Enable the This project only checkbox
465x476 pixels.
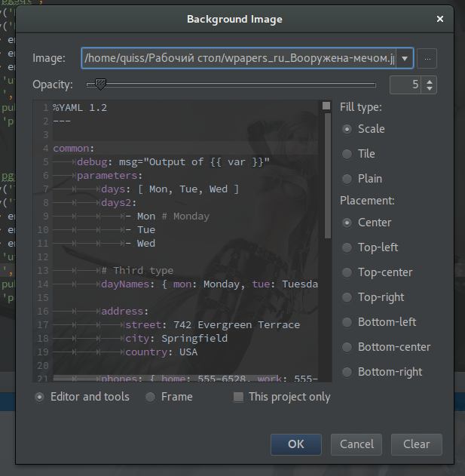pyautogui.click(x=238, y=397)
